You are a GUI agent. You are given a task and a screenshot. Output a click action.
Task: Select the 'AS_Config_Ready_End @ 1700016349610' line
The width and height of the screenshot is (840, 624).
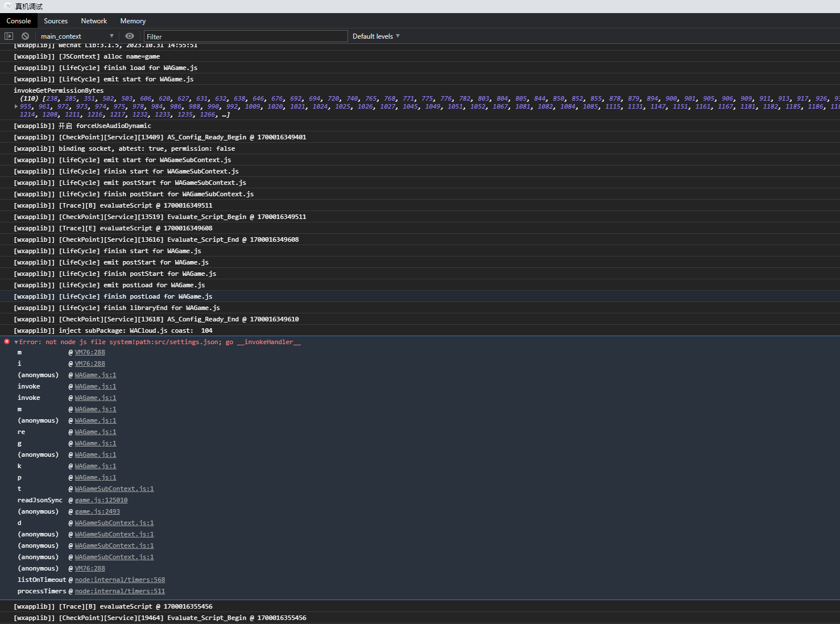[156, 319]
